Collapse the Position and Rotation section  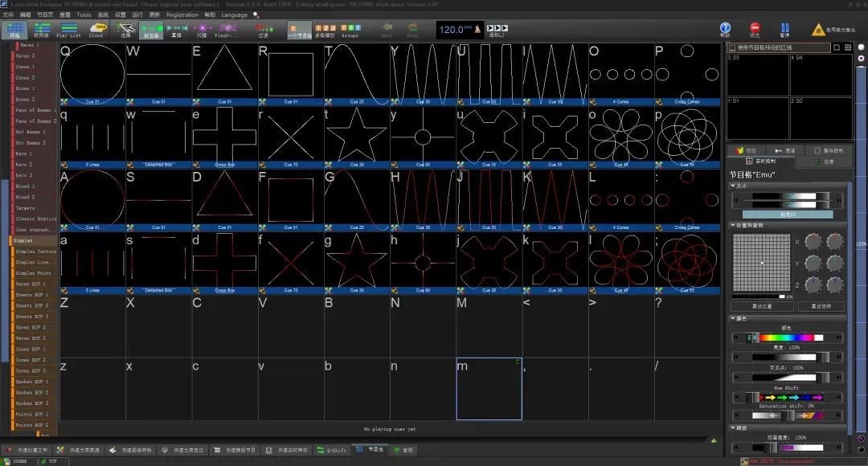pyautogui.click(x=732, y=226)
